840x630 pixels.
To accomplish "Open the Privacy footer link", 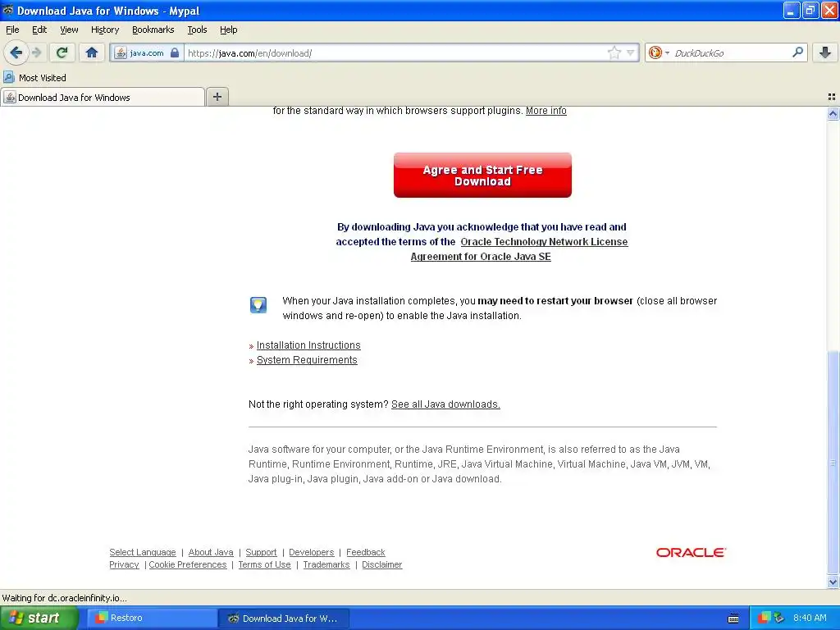I will [124, 564].
